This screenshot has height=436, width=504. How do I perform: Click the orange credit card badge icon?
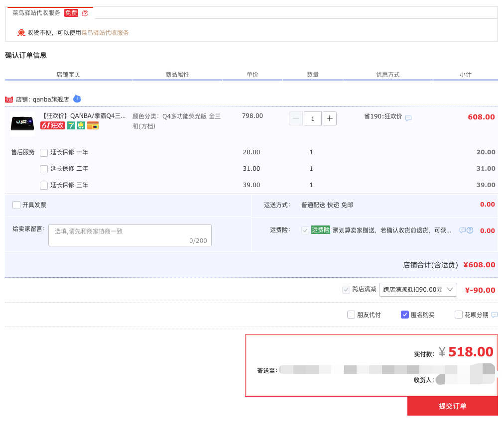(93, 125)
